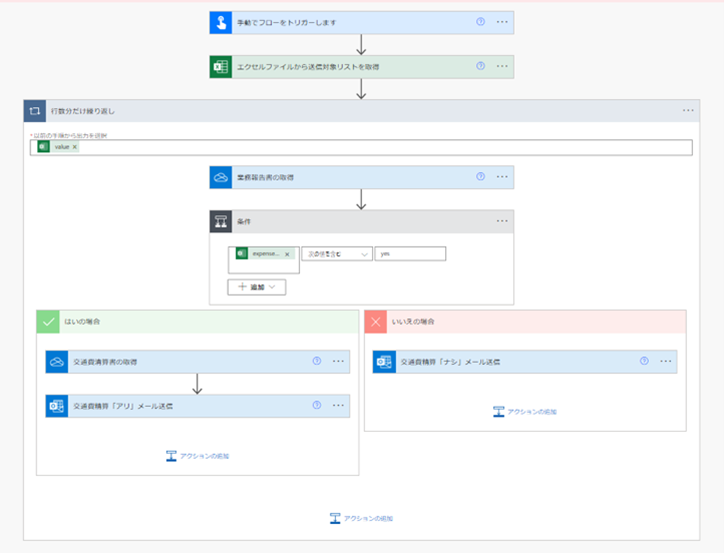Expand the 追加 dropdown in the condition

pos(257,287)
